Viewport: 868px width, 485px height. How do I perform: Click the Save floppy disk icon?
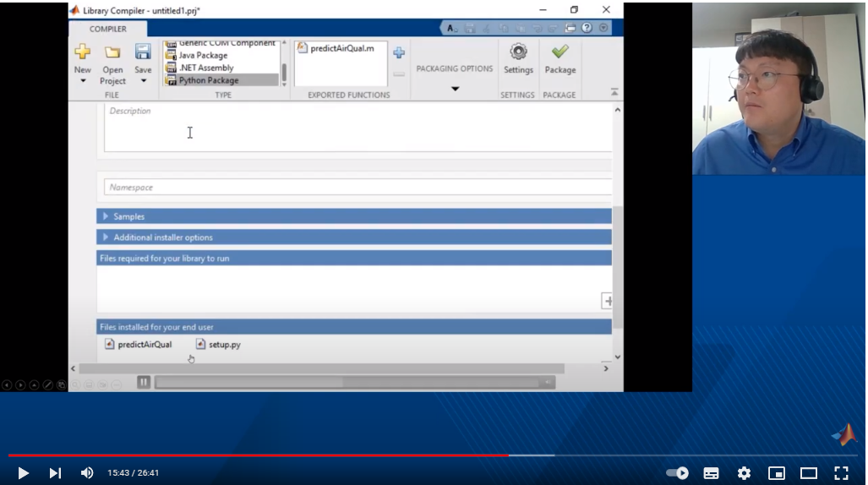tap(143, 52)
